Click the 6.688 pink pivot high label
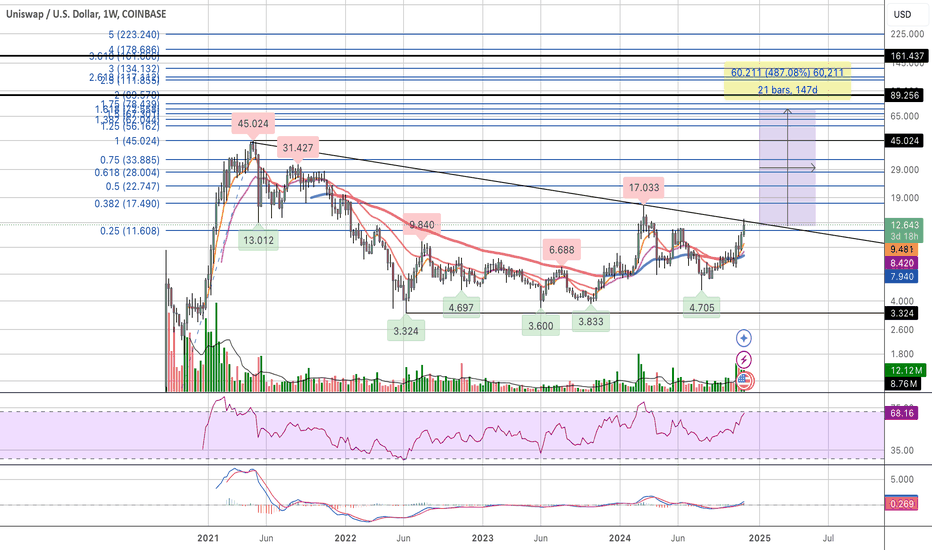This screenshot has width=932, height=550. tap(562, 250)
